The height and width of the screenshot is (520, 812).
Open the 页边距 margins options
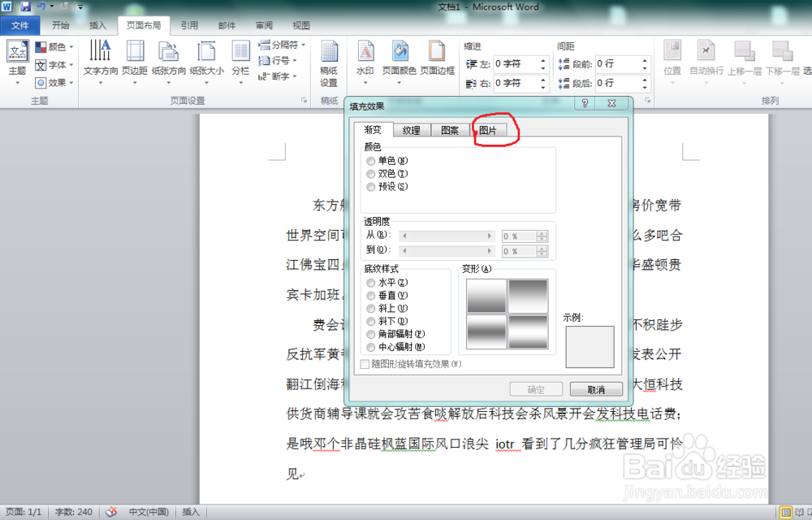(x=135, y=61)
